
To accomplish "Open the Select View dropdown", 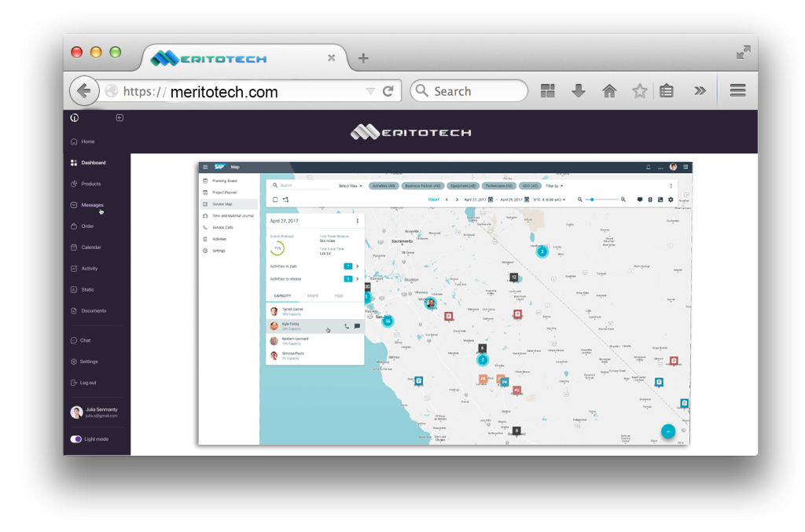I will pyautogui.click(x=350, y=185).
